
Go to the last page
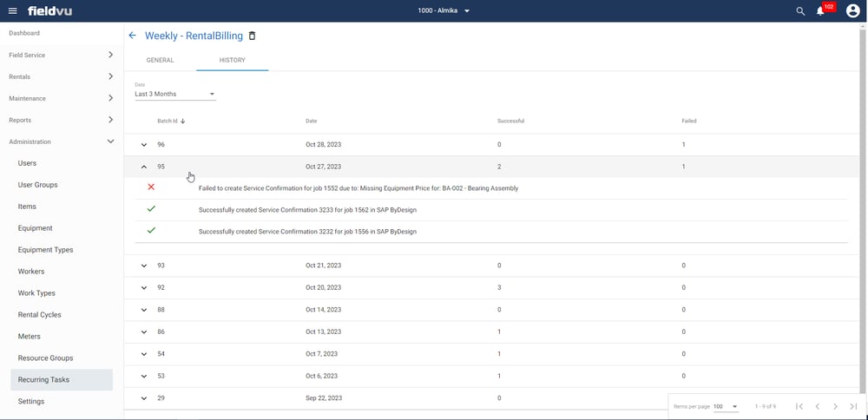853,407
